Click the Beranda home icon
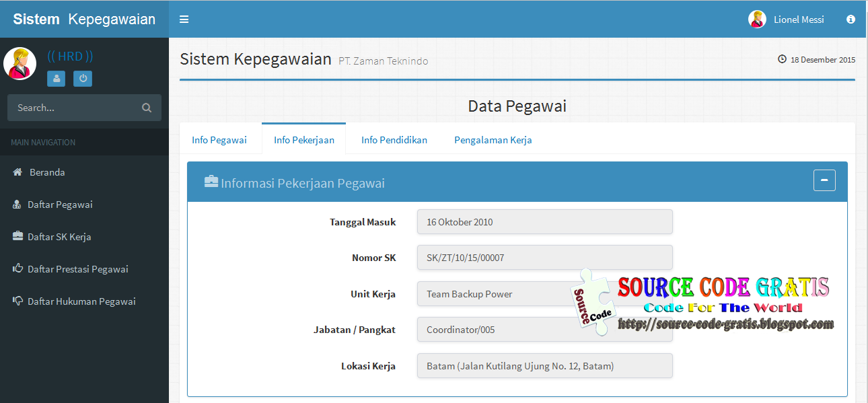Image resolution: width=868 pixels, height=403 pixels. [x=16, y=172]
